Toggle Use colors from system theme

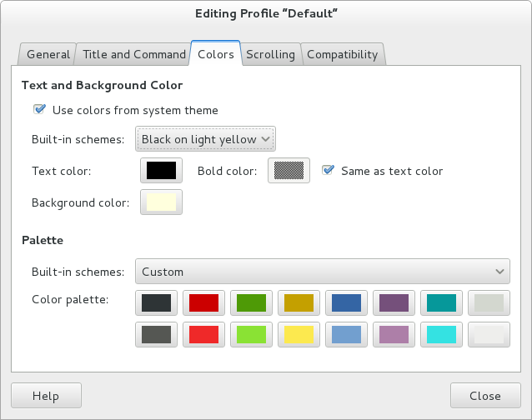(x=39, y=110)
